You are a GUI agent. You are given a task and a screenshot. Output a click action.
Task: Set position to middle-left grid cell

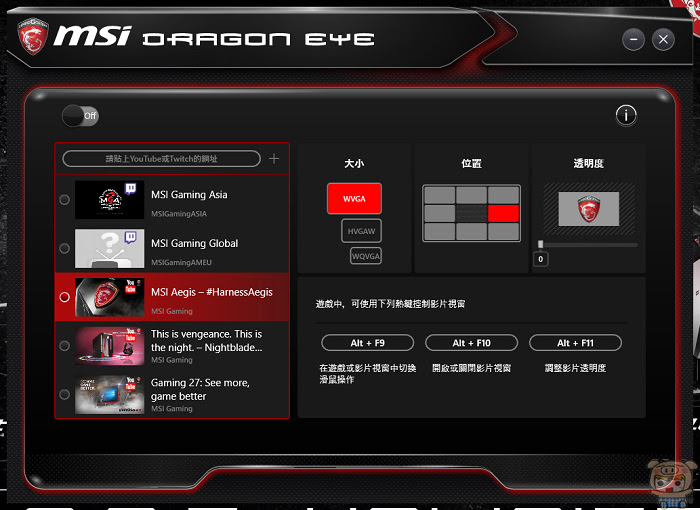point(440,213)
